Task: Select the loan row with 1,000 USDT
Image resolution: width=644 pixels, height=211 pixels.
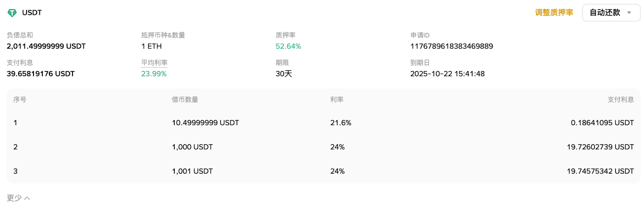Action: [x=192, y=147]
